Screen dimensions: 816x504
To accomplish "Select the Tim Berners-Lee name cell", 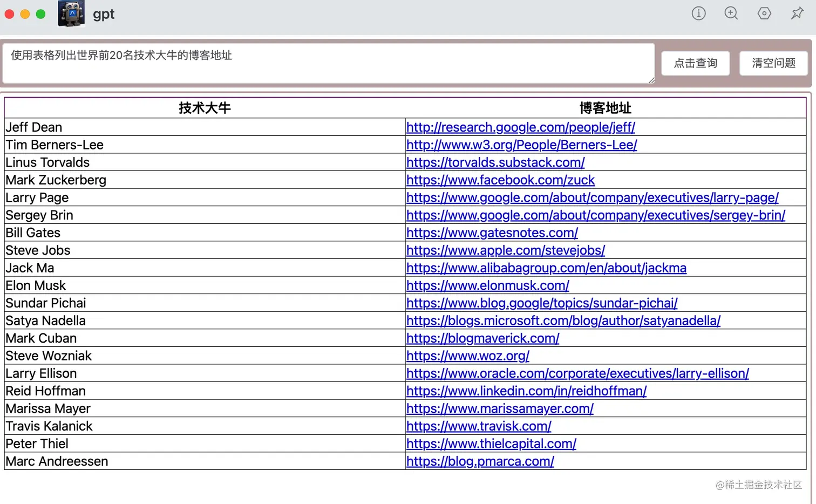I will (205, 145).
